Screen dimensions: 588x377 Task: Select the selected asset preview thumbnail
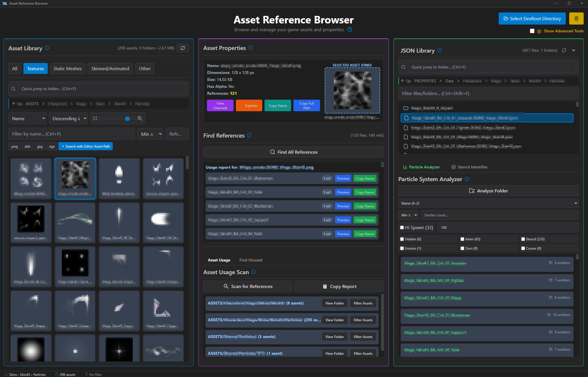point(352,90)
